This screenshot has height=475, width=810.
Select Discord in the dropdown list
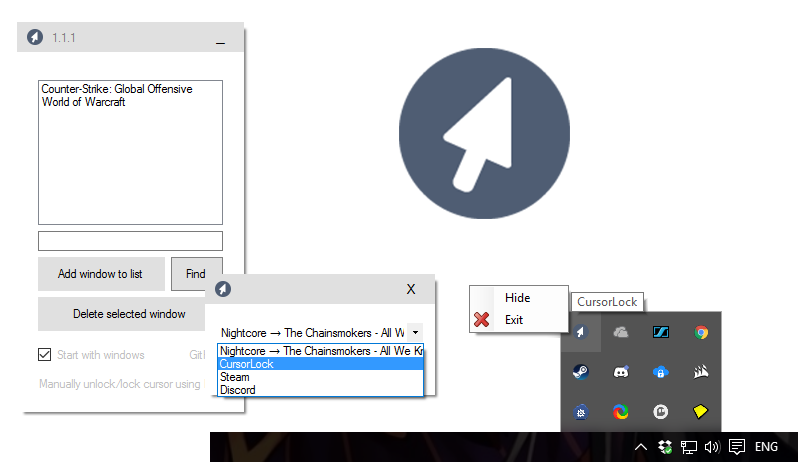[321, 390]
